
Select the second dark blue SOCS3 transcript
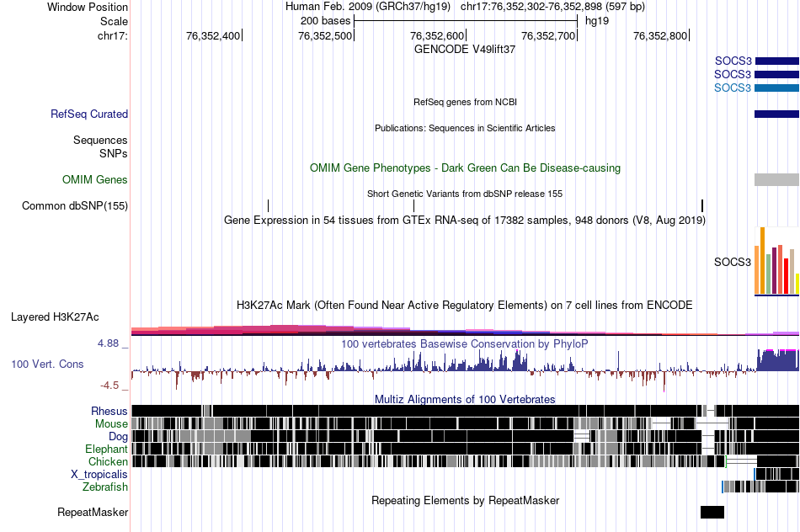[777, 74]
